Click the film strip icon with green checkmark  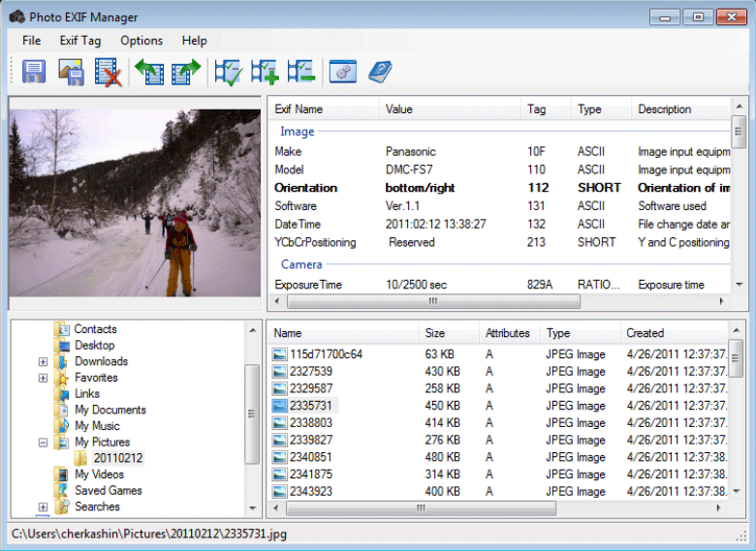tap(229, 72)
